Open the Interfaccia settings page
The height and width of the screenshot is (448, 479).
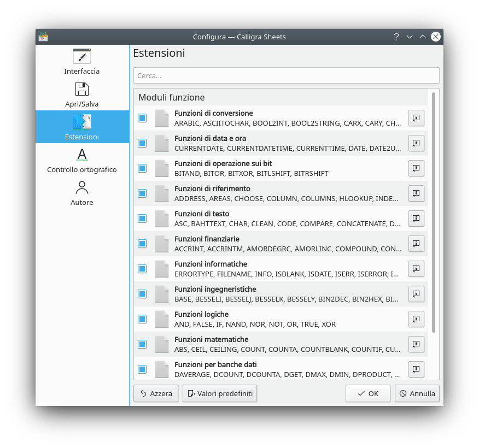[82, 62]
